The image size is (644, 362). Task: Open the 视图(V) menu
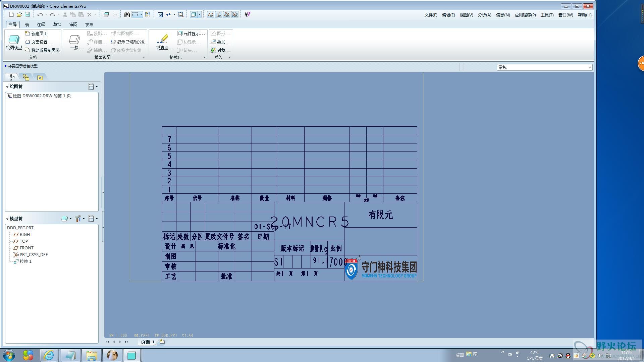click(466, 15)
